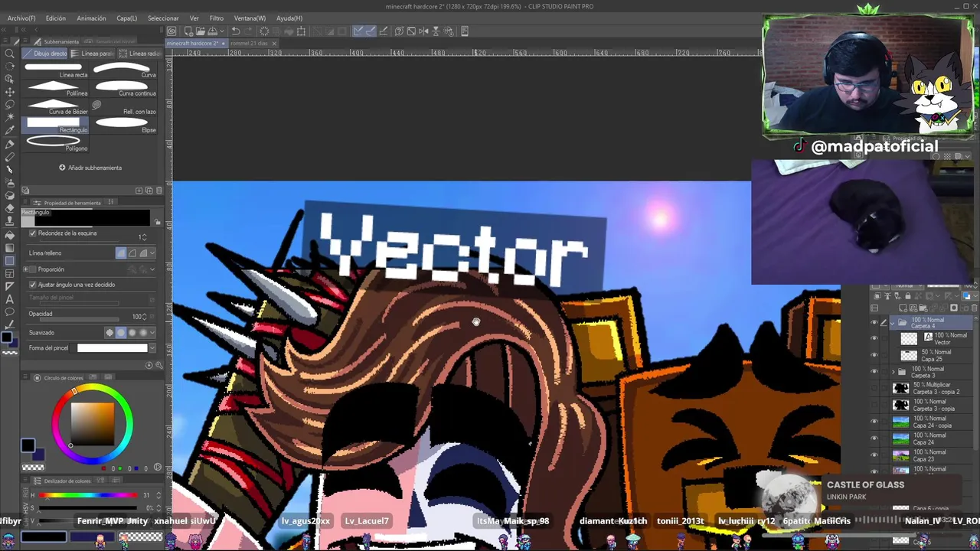Select the Pen tool in left toolbar
Viewport: 980px width, 551px height.
pyautogui.click(x=9, y=144)
